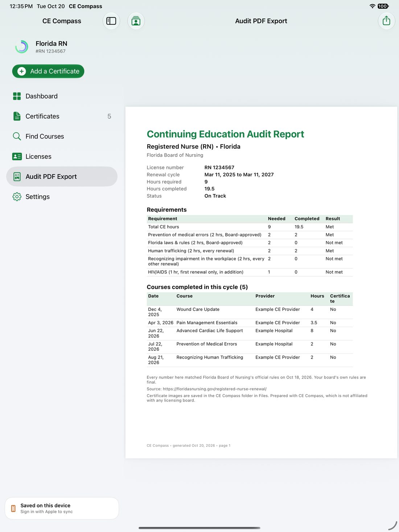The width and height of the screenshot is (399, 532).
Task: Click Sign in with Apple to sync
Action: point(46,512)
